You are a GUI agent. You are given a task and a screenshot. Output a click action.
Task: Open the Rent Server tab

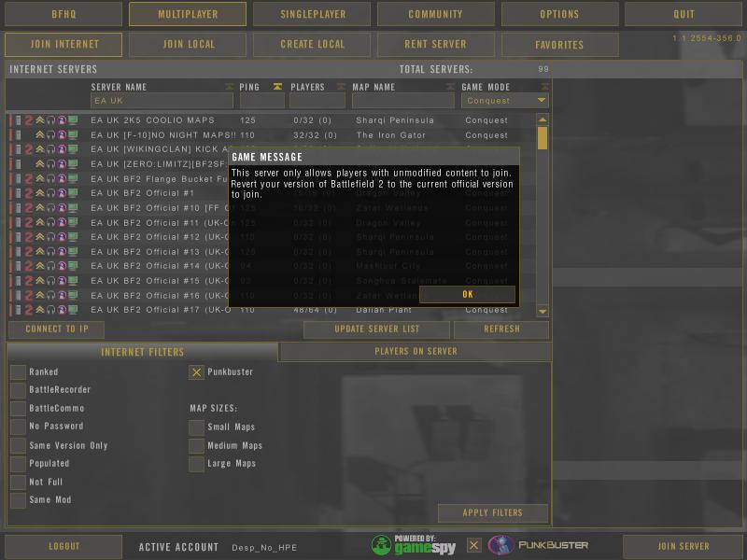coord(436,44)
